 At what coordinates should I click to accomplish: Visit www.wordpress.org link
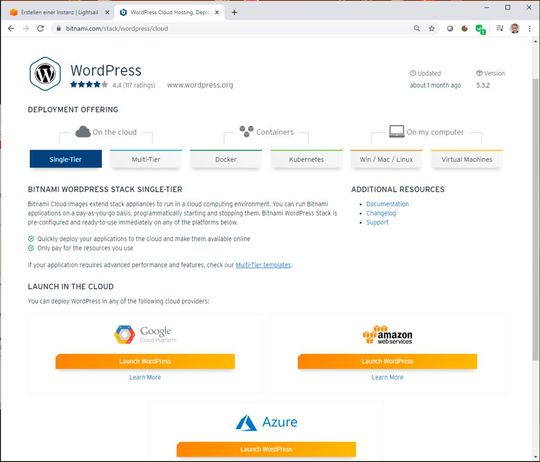coord(200,85)
